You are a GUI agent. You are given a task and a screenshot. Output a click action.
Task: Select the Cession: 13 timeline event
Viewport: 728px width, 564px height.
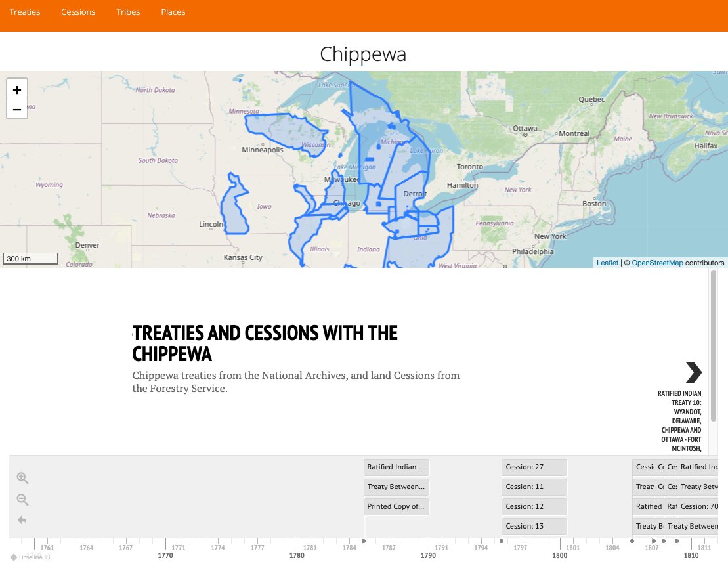pos(534,526)
